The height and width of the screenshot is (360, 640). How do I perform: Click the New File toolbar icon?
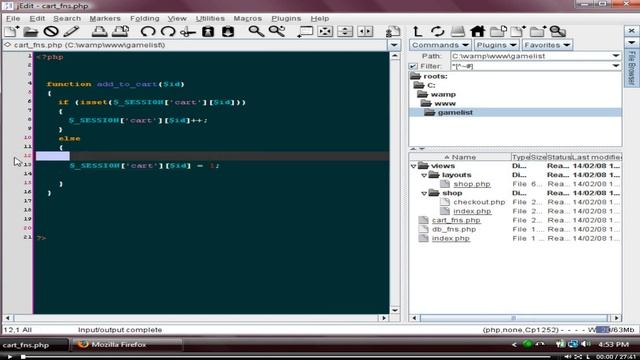point(11,31)
